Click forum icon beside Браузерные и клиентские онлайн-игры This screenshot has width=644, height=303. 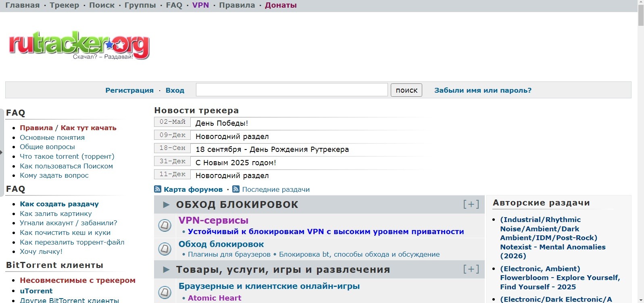pos(165,292)
